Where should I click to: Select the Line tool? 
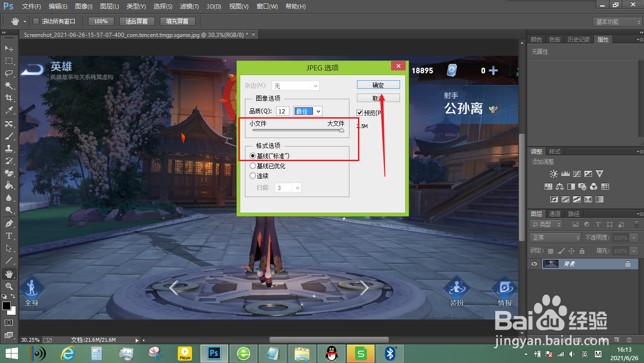[x=9, y=260]
